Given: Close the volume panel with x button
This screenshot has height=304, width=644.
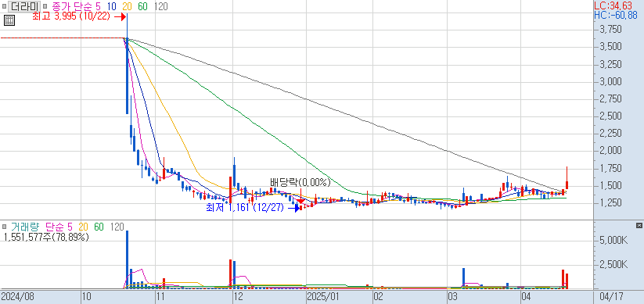Looking at the screenshot, I should pyautogui.click(x=639, y=226).
